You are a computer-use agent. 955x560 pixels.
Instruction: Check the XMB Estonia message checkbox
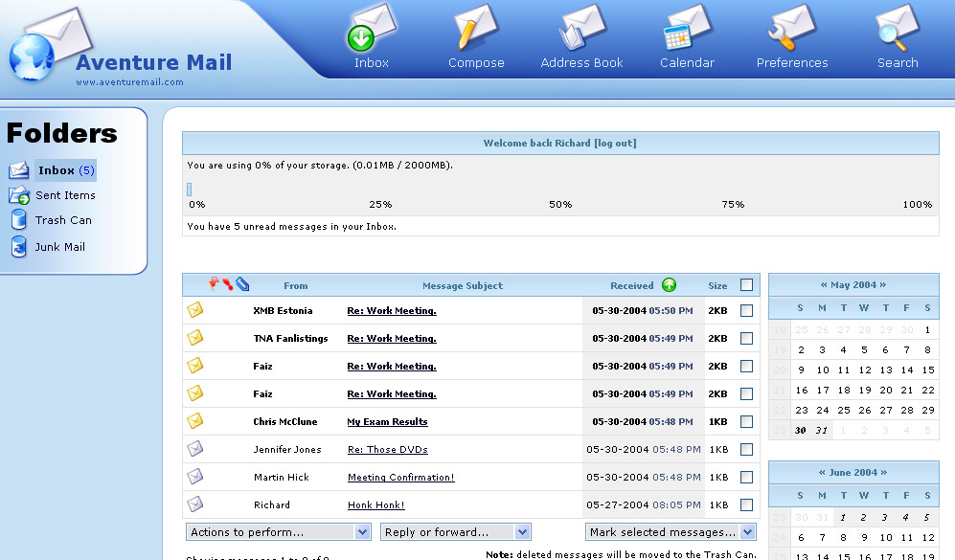click(746, 310)
